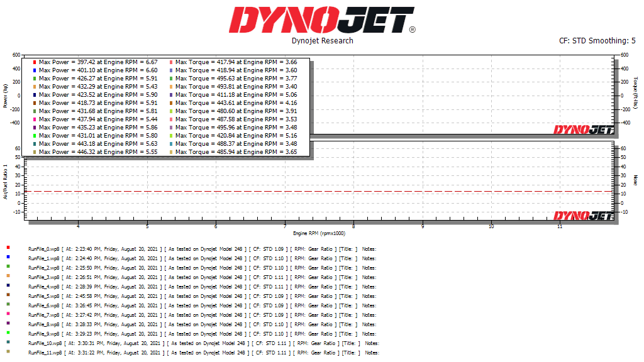Viewport: 644px width, 362px height.
Task: Select the RunFile_7.wp8 run entry
Action: tap(202, 315)
